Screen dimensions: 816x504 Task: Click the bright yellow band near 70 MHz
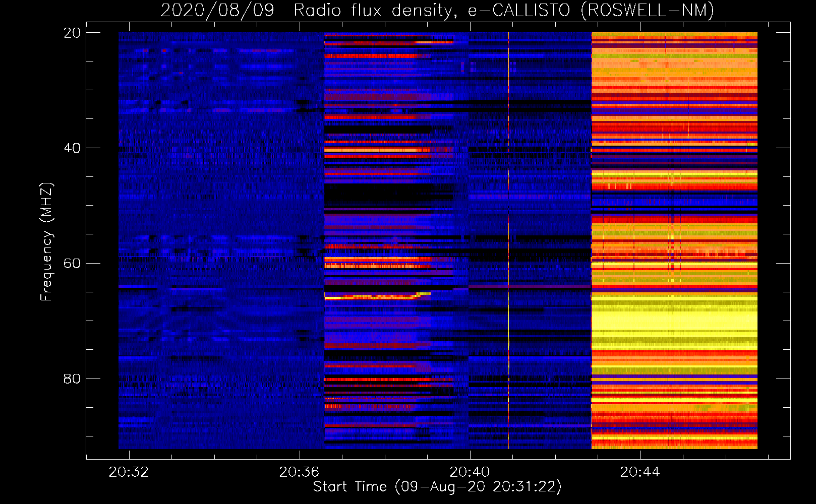(x=674, y=322)
